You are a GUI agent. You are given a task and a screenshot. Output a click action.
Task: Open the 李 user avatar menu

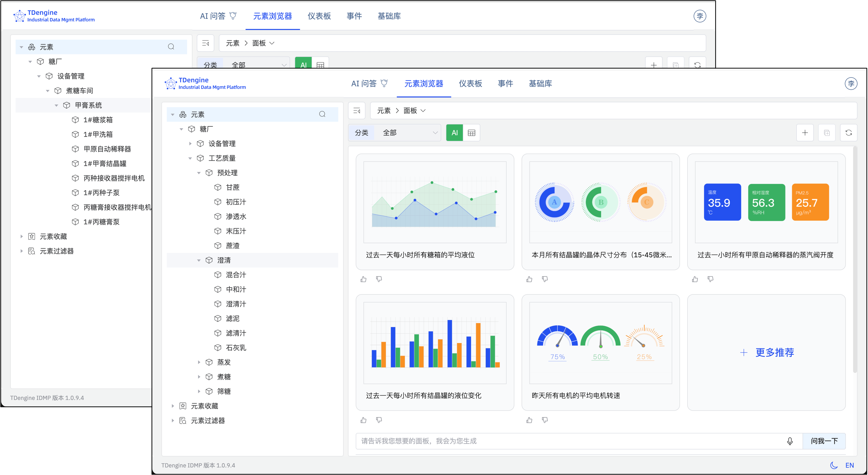[851, 83]
